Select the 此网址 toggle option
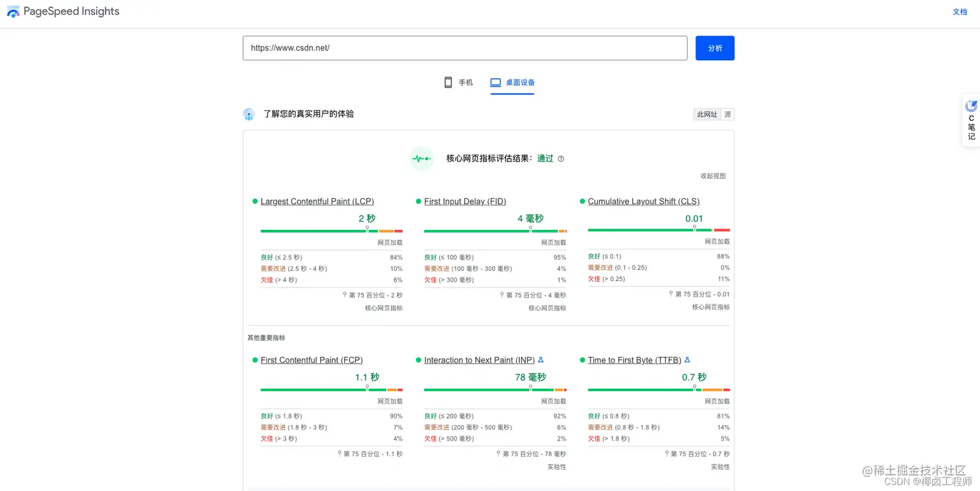This screenshot has width=980, height=491. [x=707, y=115]
